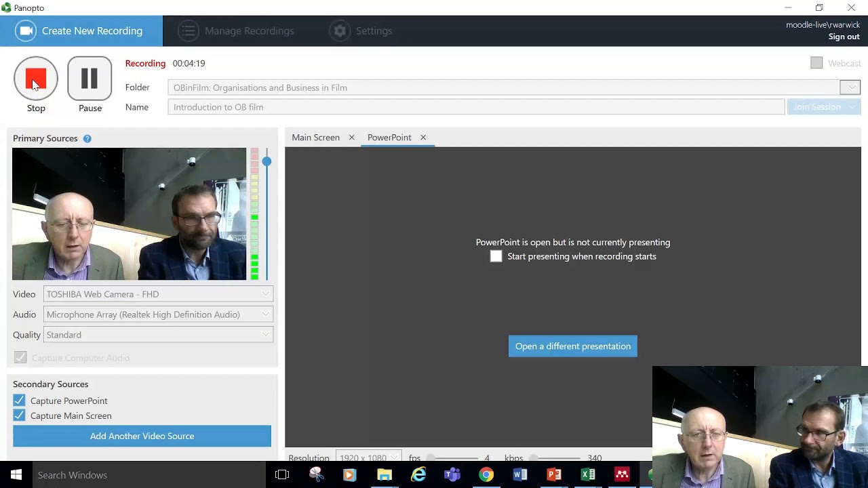The width and height of the screenshot is (868, 488).
Task: Click Add Another Video Source
Action: (x=142, y=436)
